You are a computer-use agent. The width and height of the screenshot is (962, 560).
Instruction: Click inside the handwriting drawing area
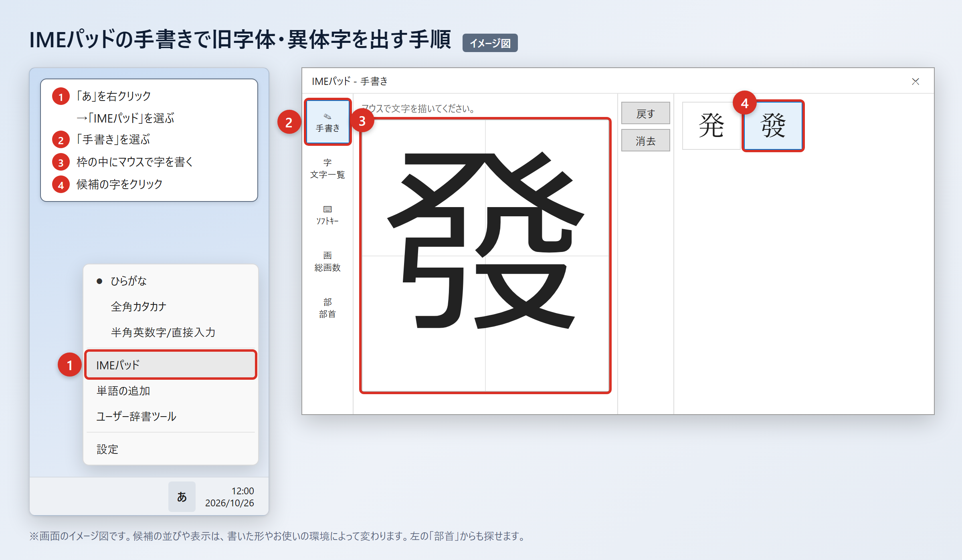pos(485,256)
